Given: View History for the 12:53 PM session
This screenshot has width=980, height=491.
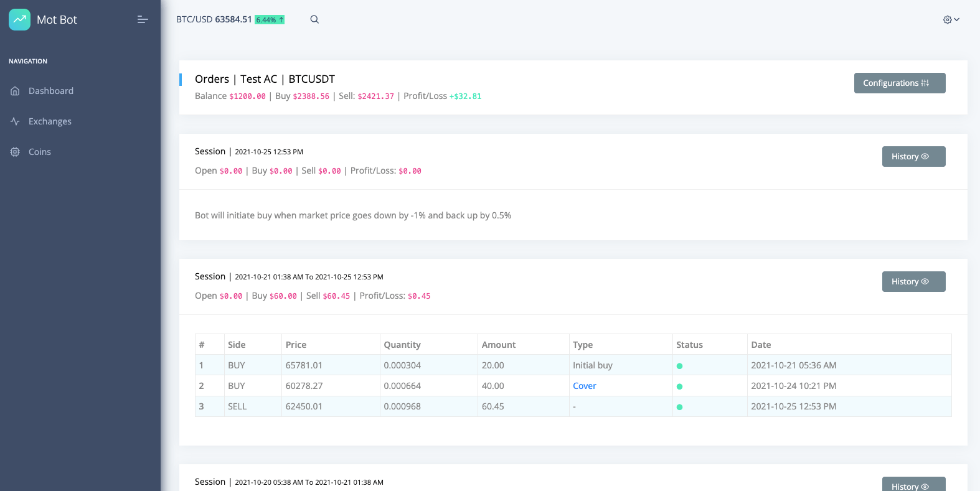Looking at the screenshot, I should pos(913,156).
